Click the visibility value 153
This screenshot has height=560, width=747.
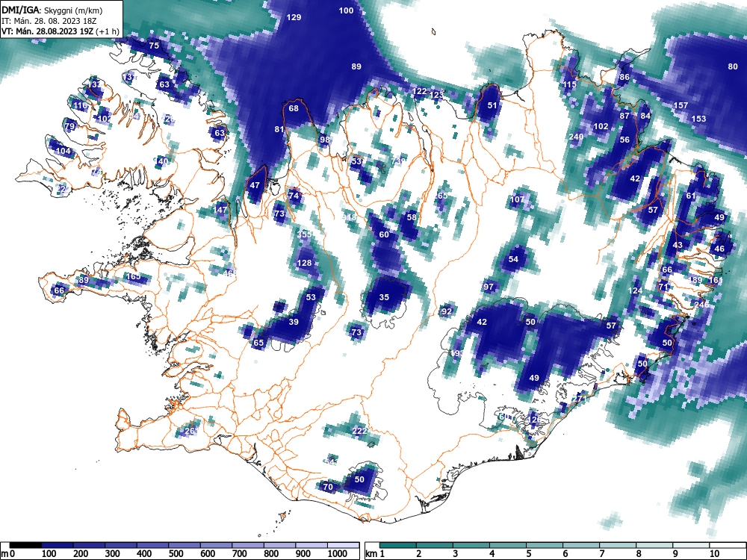click(x=699, y=119)
